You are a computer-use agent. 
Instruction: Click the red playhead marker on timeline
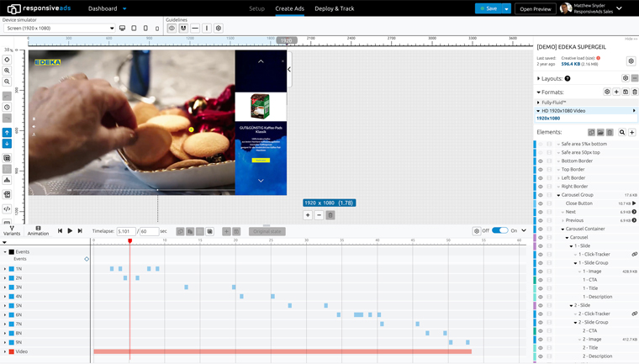pyautogui.click(x=130, y=241)
